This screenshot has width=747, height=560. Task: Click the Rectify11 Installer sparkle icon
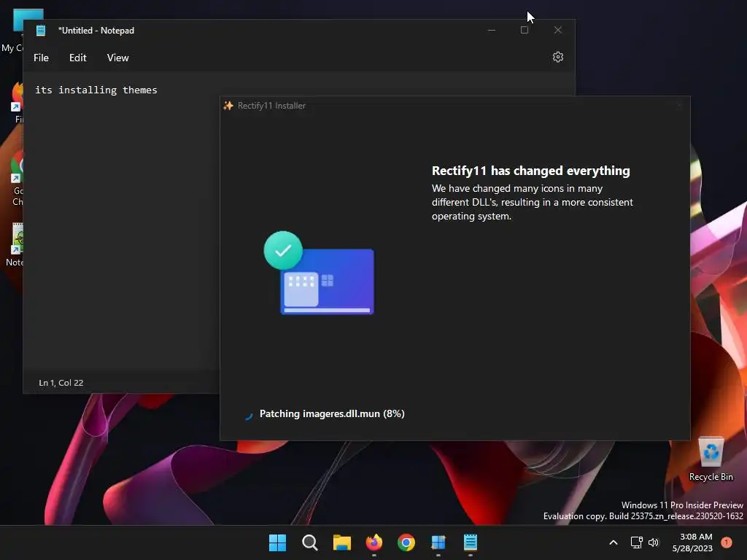click(x=228, y=106)
